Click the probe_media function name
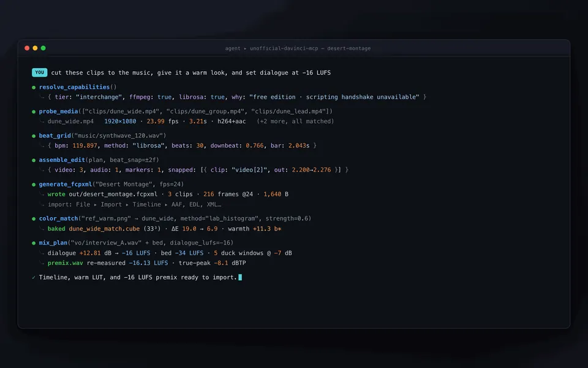588x368 pixels. (58, 111)
